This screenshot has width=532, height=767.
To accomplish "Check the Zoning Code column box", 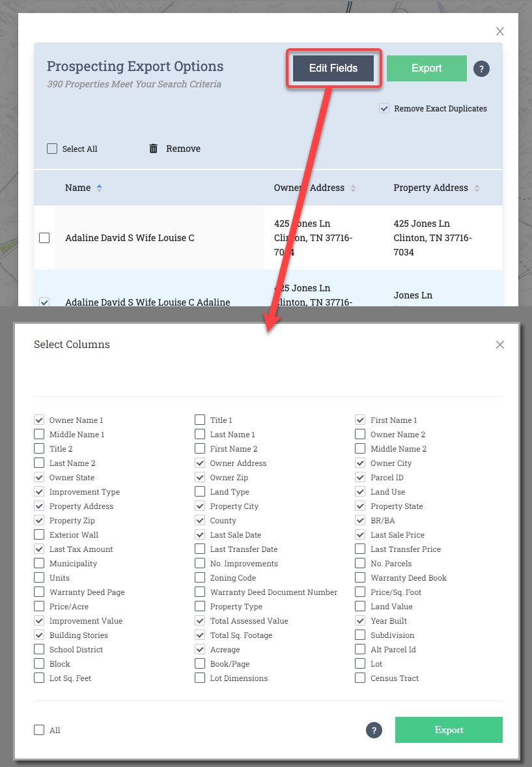I will (200, 578).
